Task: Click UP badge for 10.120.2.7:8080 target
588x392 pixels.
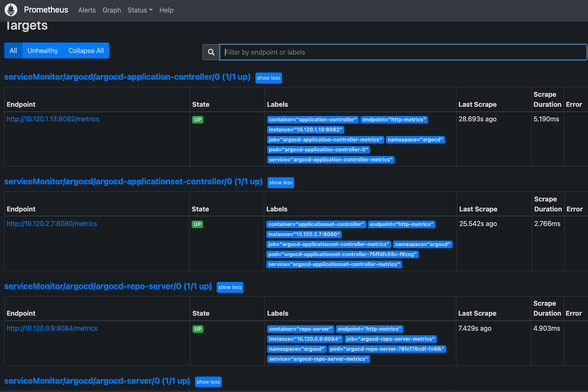Action: coord(197,224)
